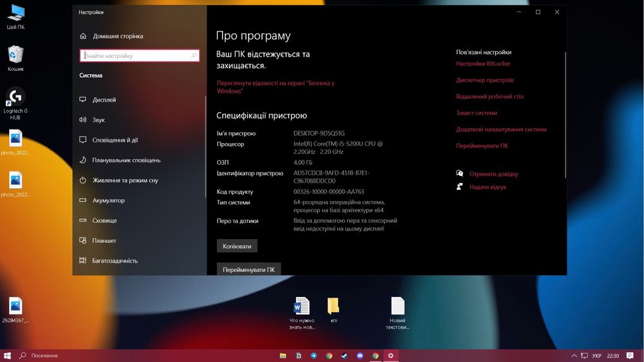Image resolution: width=644 pixels, height=362 pixels.
Task: Open Диспетчер пристроїв link
Action: pyautogui.click(x=485, y=80)
